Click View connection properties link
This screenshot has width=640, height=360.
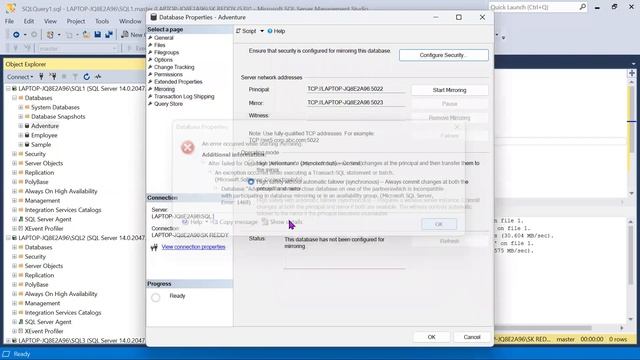[193, 247]
